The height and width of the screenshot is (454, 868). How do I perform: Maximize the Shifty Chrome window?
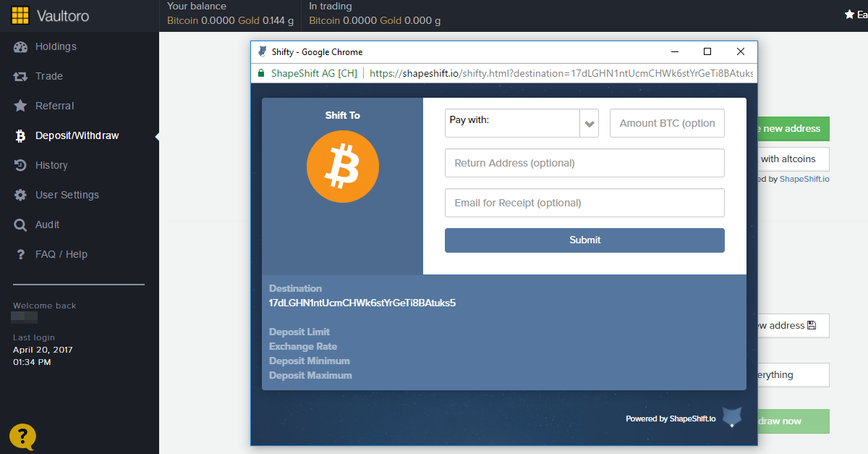click(707, 51)
